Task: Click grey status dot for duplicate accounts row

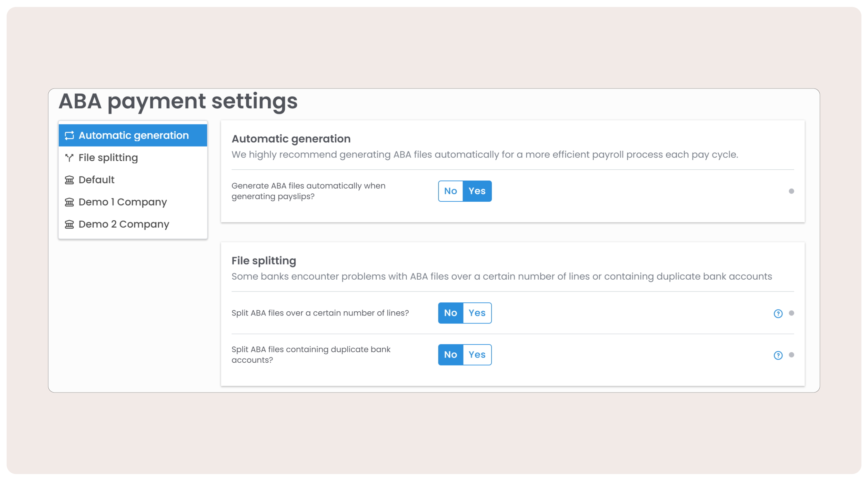Action: pyautogui.click(x=791, y=355)
